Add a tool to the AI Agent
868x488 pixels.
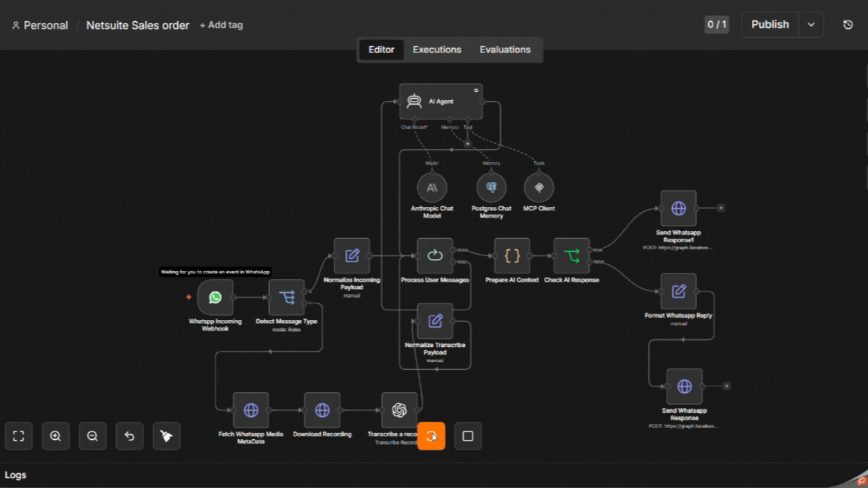coord(468,144)
